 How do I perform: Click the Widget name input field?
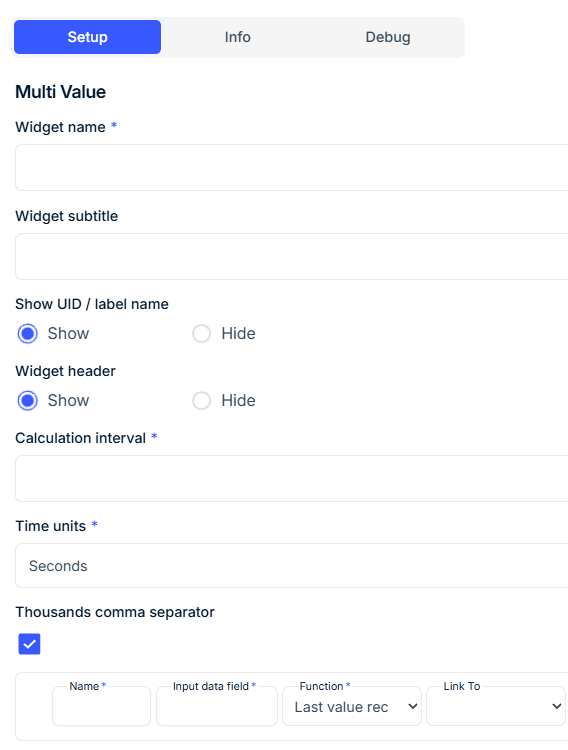[x=291, y=167]
